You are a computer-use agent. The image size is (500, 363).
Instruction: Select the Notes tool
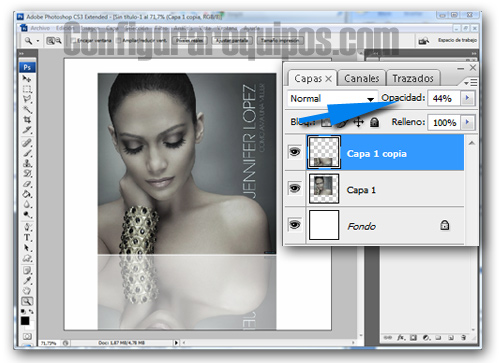[27, 270]
